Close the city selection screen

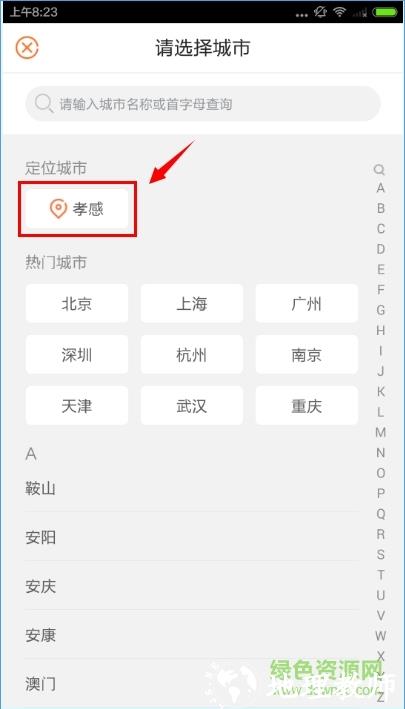(x=27, y=47)
